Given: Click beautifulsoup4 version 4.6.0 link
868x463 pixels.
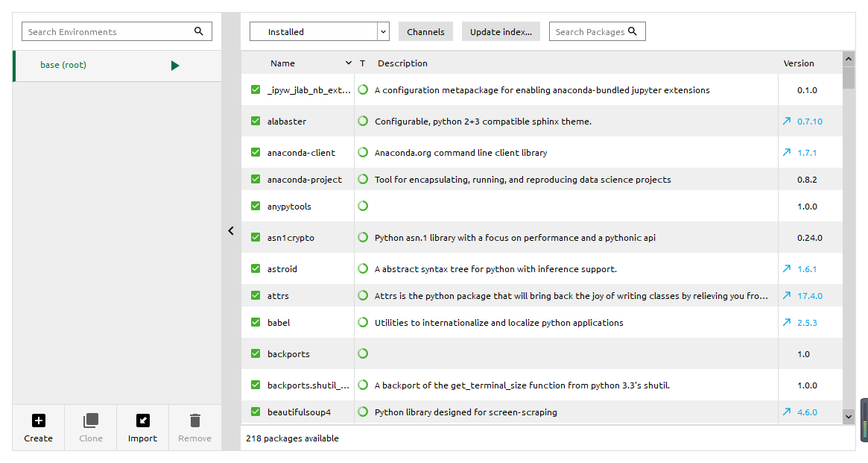Looking at the screenshot, I should 807,412.
